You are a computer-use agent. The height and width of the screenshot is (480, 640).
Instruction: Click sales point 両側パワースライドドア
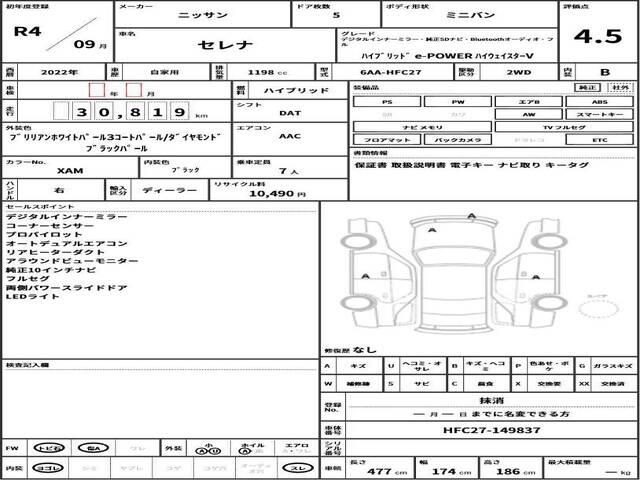click(x=67, y=288)
